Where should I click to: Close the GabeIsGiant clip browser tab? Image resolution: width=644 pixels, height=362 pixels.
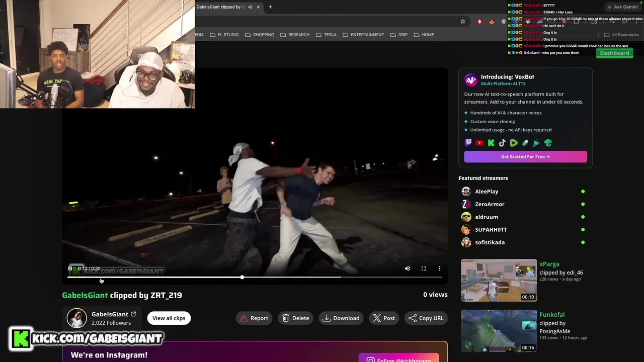coord(258,7)
